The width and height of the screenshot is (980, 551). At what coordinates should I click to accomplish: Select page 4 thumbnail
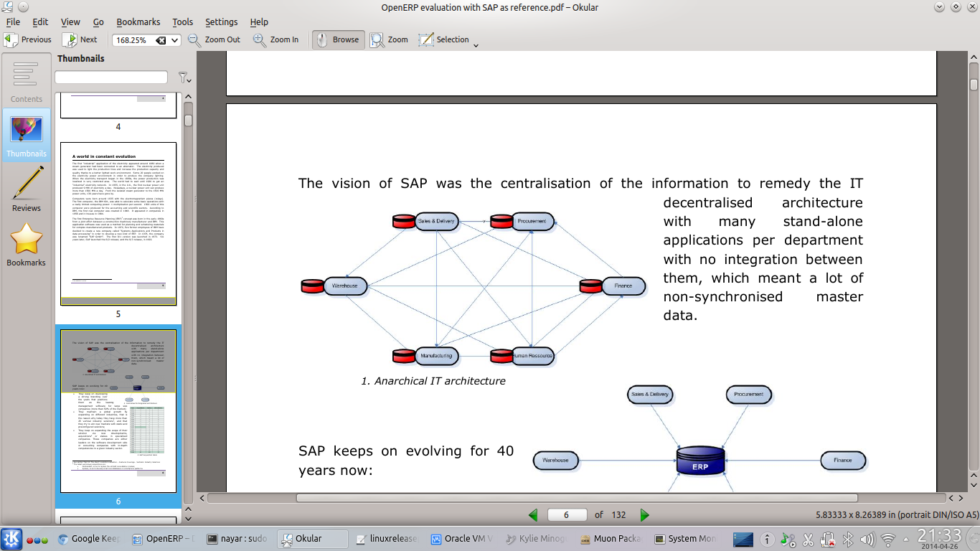coord(118,104)
